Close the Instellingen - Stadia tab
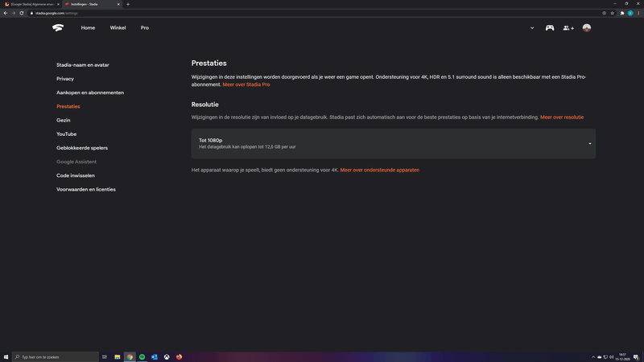644x362 pixels. 118,4
